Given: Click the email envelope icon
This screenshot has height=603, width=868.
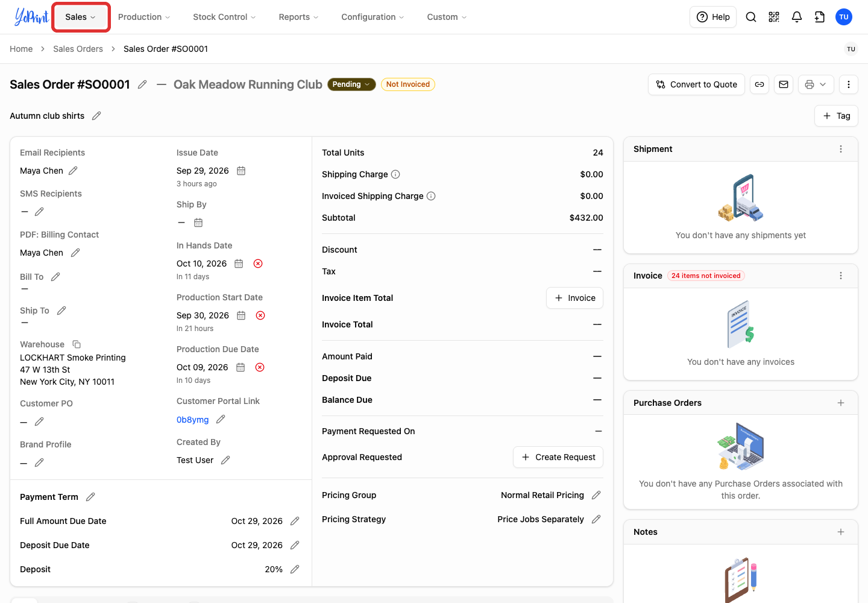Looking at the screenshot, I should tap(784, 84).
